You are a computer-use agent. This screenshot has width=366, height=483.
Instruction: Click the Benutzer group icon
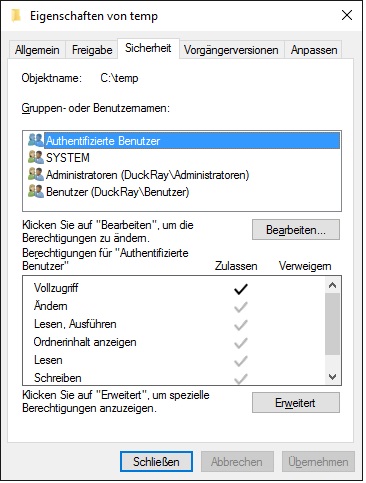(x=36, y=191)
